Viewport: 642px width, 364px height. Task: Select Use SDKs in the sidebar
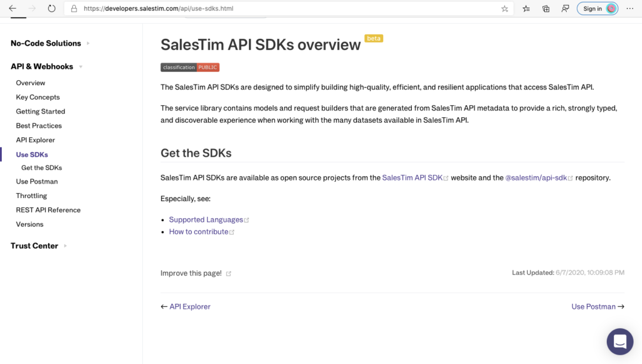pos(32,155)
